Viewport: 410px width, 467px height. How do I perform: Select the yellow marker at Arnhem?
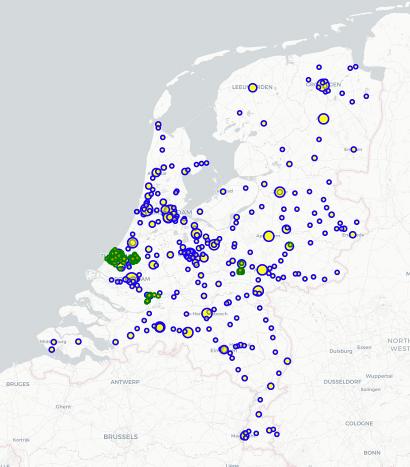tap(262, 270)
